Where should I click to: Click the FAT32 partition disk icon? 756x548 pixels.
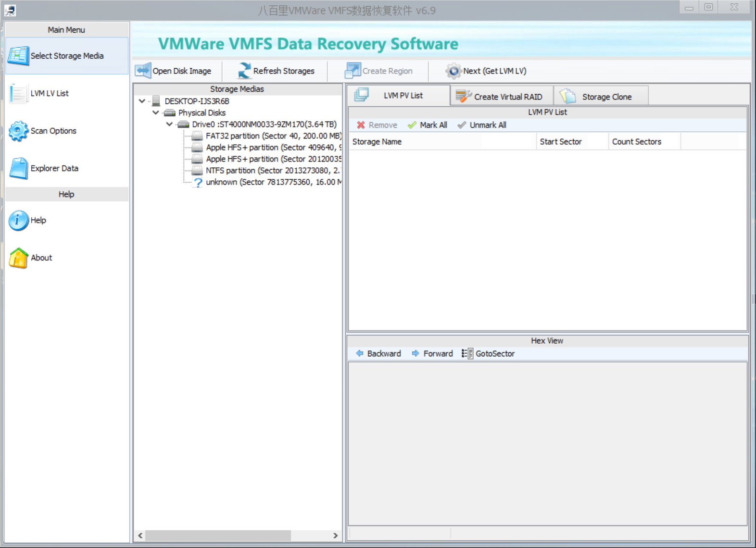click(197, 136)
